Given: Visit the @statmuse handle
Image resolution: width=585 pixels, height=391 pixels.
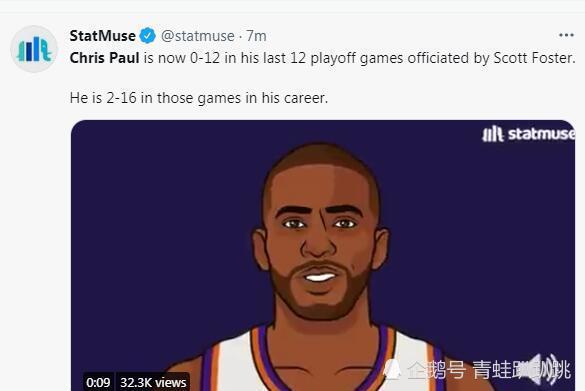Looking at the screenshot, I should (198, 36).
